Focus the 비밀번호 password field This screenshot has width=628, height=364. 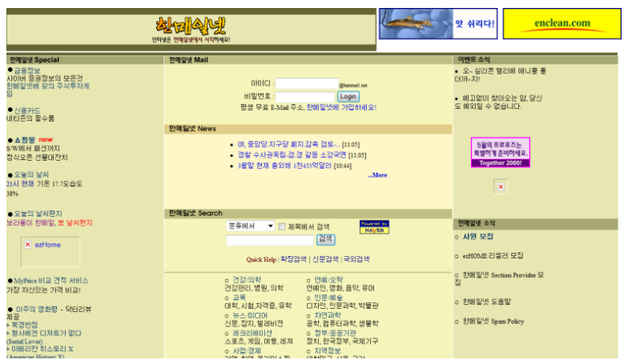click(x=304, y=96)
